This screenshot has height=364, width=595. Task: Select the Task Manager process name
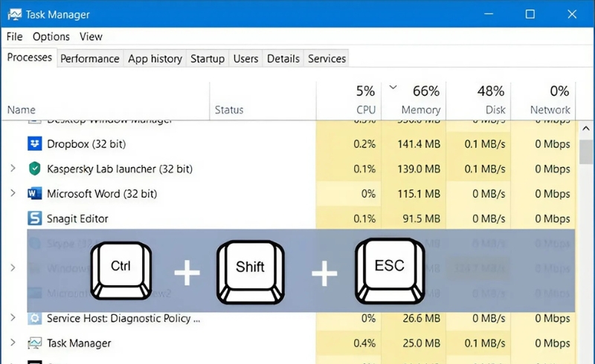[x=79, y=343]
